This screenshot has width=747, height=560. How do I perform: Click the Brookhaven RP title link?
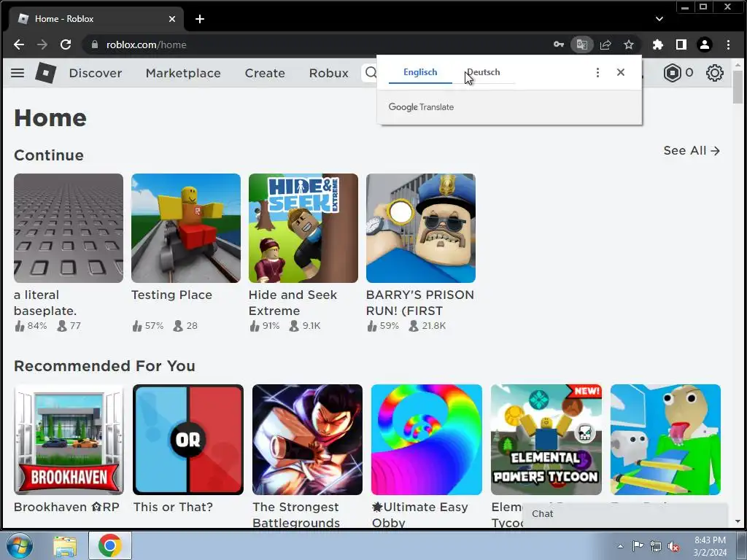(66, 507)
